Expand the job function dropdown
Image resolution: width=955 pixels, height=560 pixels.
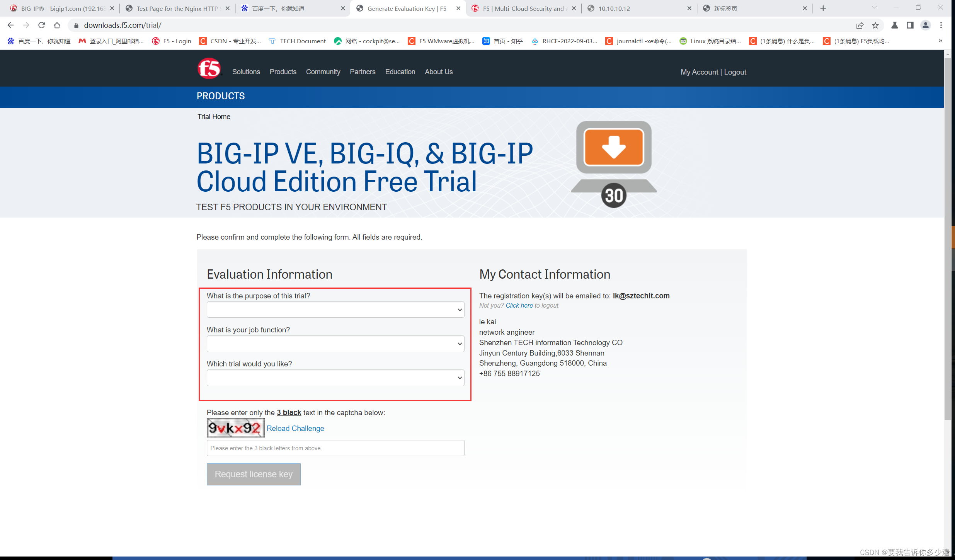point(335,344)
